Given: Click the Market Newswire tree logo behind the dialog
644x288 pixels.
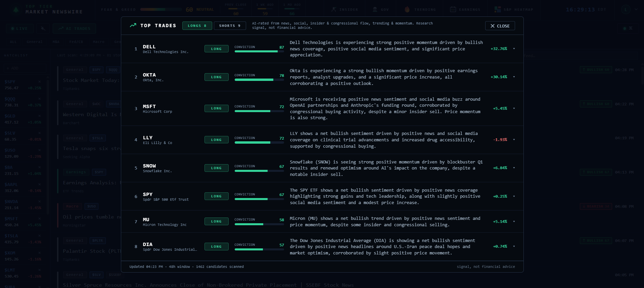Looking at the screenshot, I should pos(16,9).
